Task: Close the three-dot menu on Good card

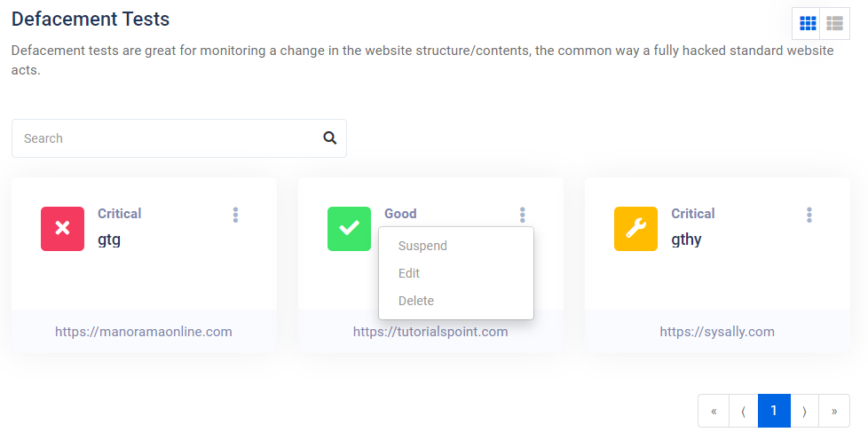Action: pyautogui.click(x=523, y=215)
